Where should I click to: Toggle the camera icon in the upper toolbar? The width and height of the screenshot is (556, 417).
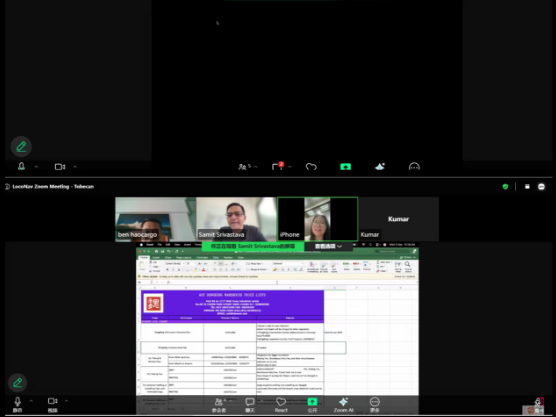coord(60,167)
